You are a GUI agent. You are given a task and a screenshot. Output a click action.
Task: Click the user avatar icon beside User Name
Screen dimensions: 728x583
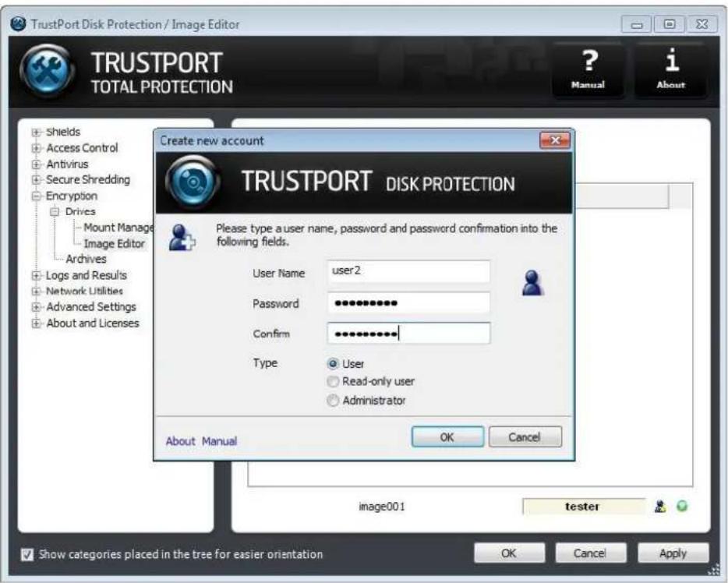pyautogui.click(x=532, y=283)
